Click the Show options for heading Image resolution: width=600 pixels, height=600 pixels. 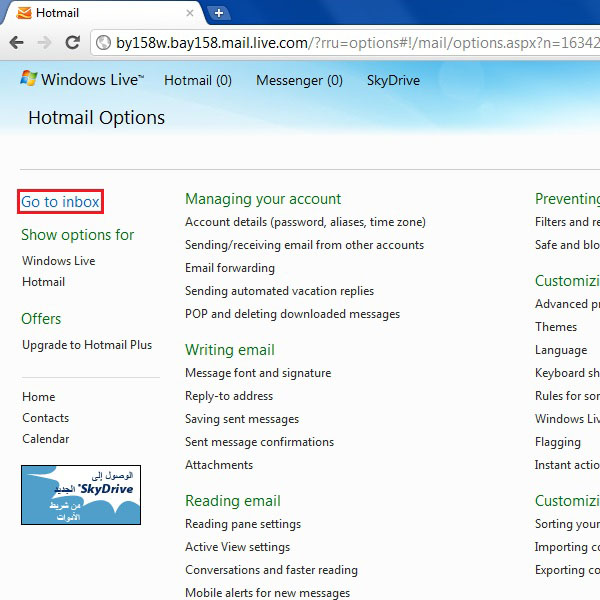tap(78, 235)
